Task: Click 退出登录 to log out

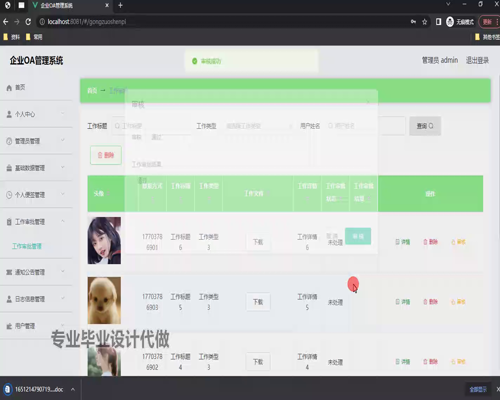Action: pos(477,60)
